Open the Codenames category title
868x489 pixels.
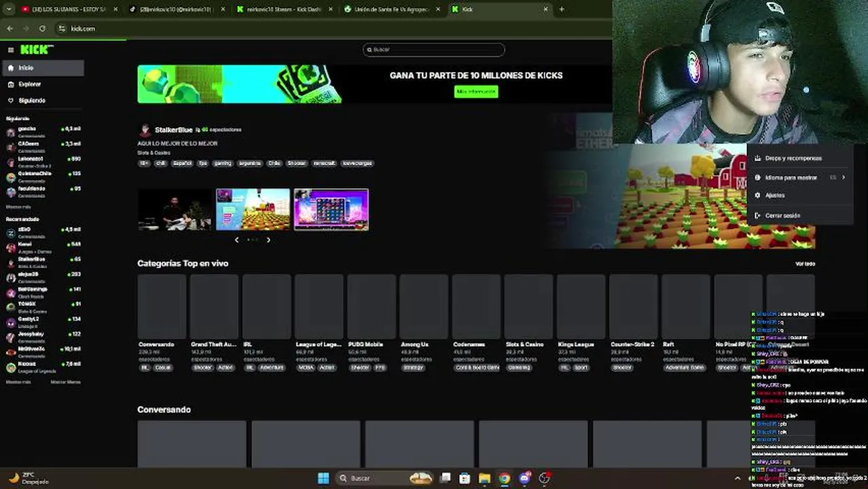[469, 344]
